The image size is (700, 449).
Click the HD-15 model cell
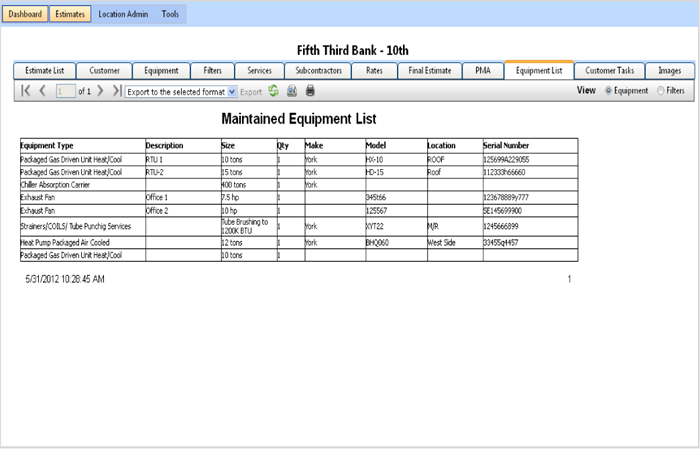(396, 172)
